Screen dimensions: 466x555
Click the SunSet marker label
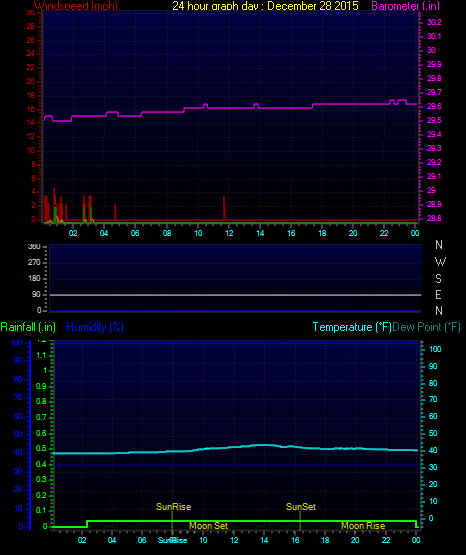coord(301,507)
